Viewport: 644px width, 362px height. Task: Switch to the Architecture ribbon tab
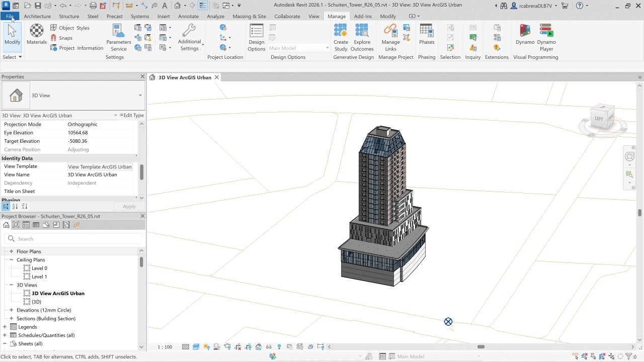point(37,16)
